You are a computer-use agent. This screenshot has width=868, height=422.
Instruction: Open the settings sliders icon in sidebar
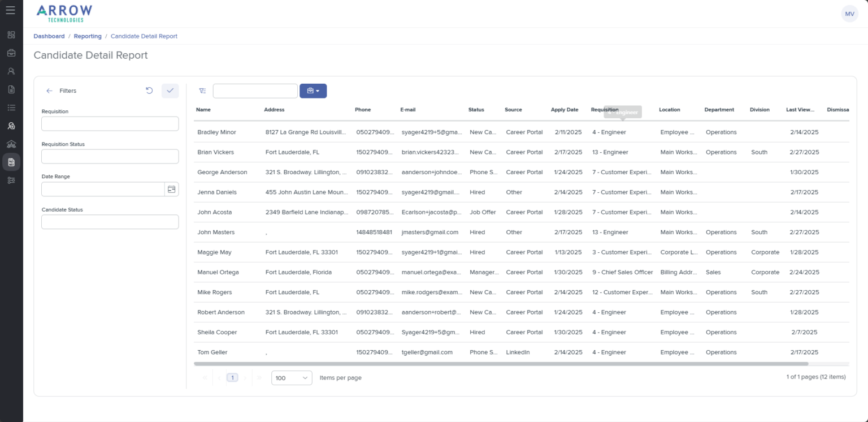point(11,180)
